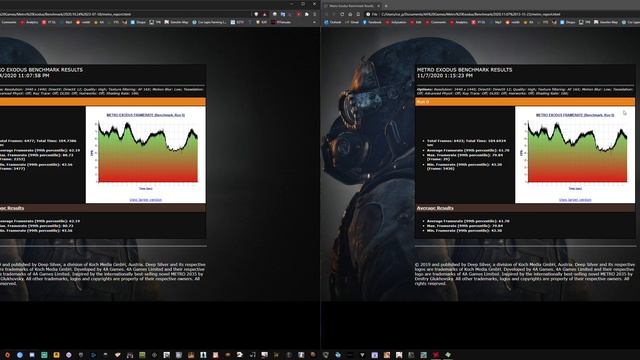Open the reddit bookmark in right window
640x360 pixels.
(513, 22)
